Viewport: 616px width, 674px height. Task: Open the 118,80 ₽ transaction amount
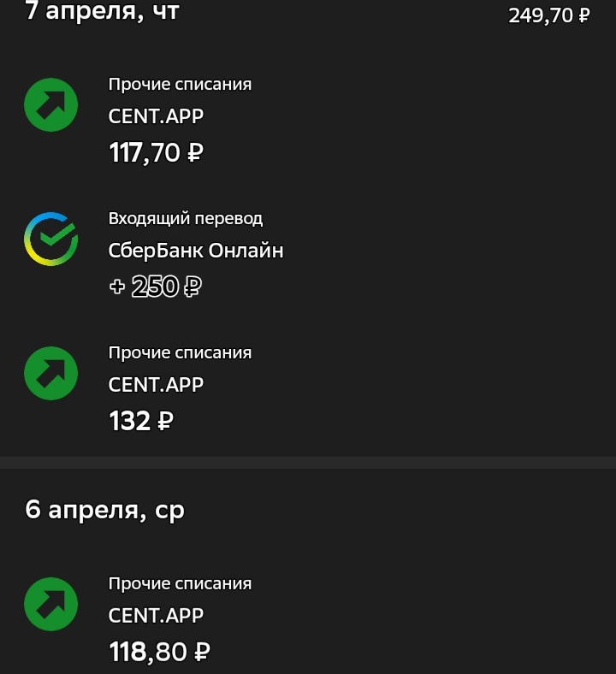[x=159, y=653]
